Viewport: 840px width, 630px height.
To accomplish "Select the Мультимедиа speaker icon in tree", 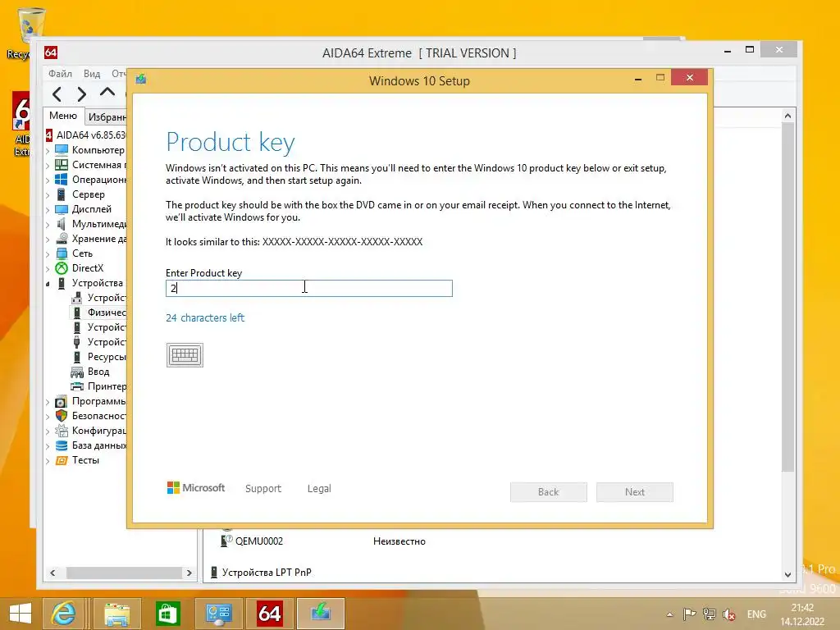I will [62, 223].
